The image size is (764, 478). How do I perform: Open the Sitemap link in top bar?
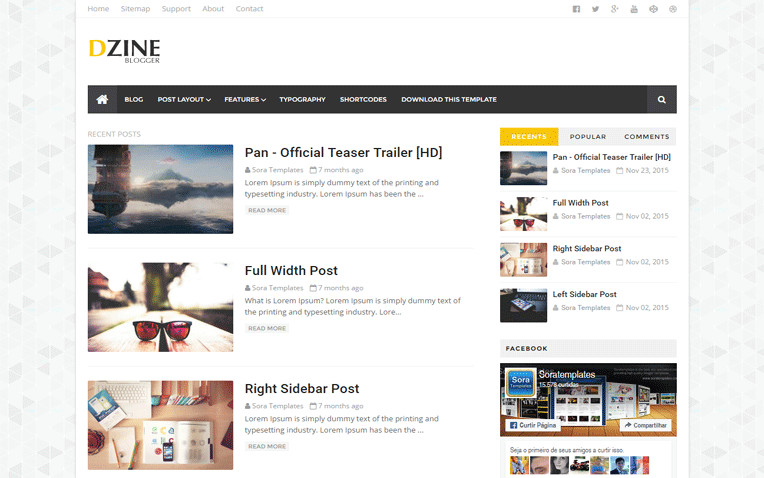(135, 9)
